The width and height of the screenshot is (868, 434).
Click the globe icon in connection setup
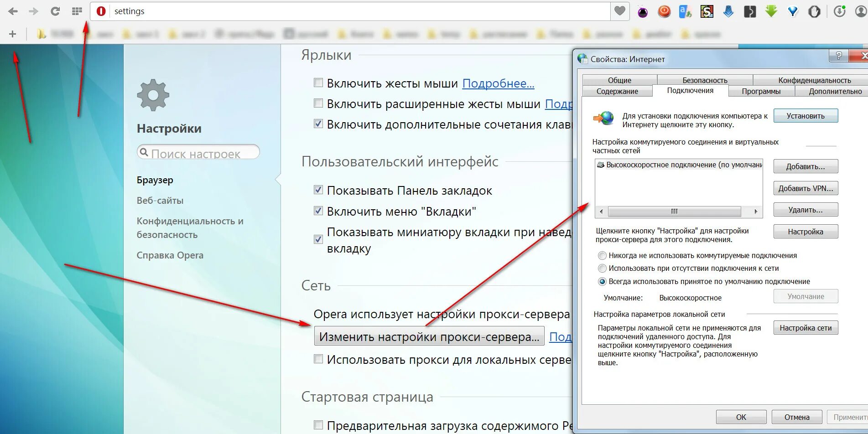(604, 118)
